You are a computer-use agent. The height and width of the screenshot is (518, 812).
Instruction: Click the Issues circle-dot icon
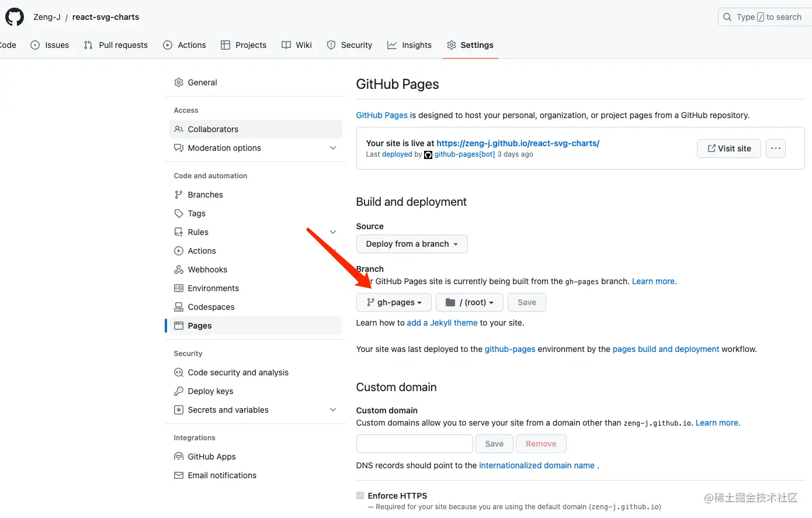(x=35, y=45)
